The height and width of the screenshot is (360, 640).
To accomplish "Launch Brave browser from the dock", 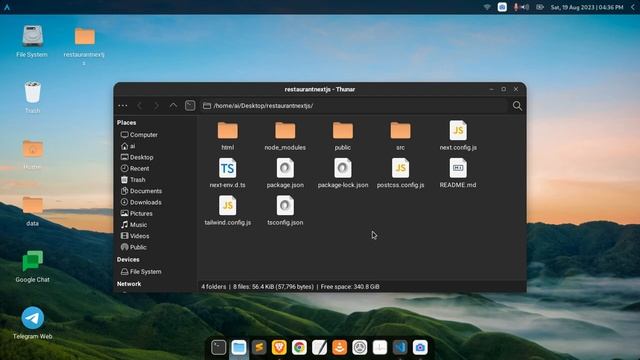I will tap(279, 347).
